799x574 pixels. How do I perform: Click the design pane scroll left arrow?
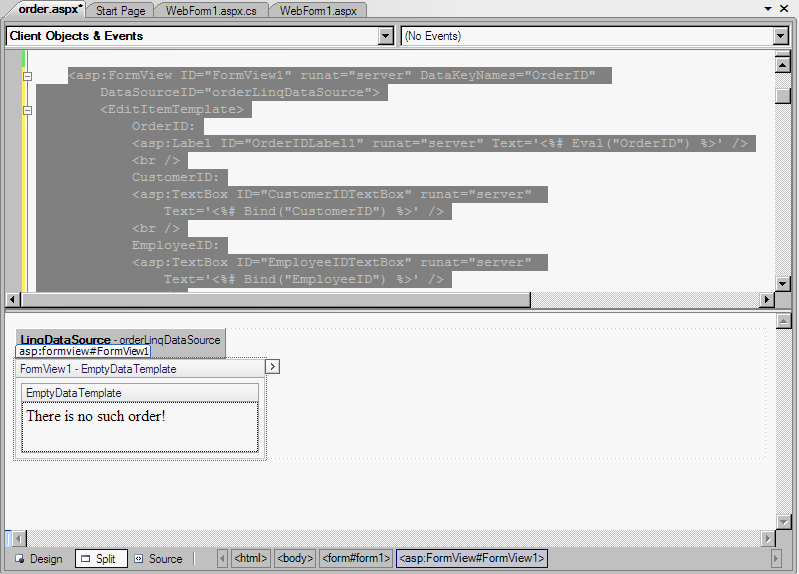click(x=19, y=538)
